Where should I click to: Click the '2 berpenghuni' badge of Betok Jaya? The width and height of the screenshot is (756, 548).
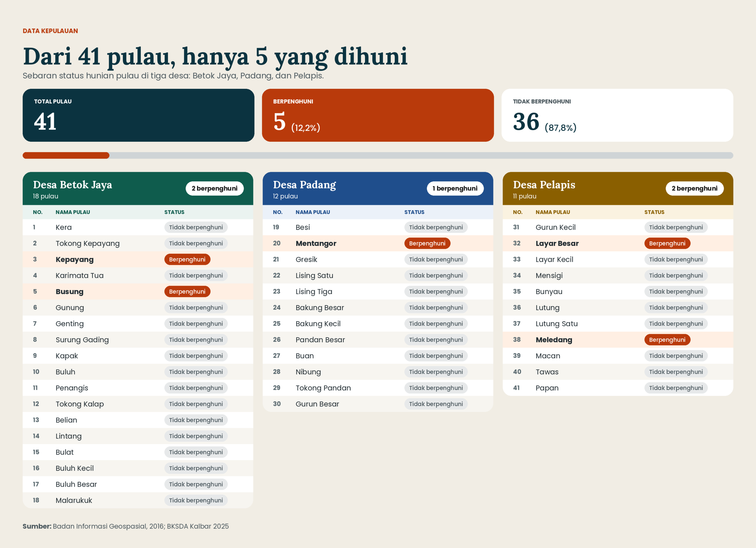[215, 188]
